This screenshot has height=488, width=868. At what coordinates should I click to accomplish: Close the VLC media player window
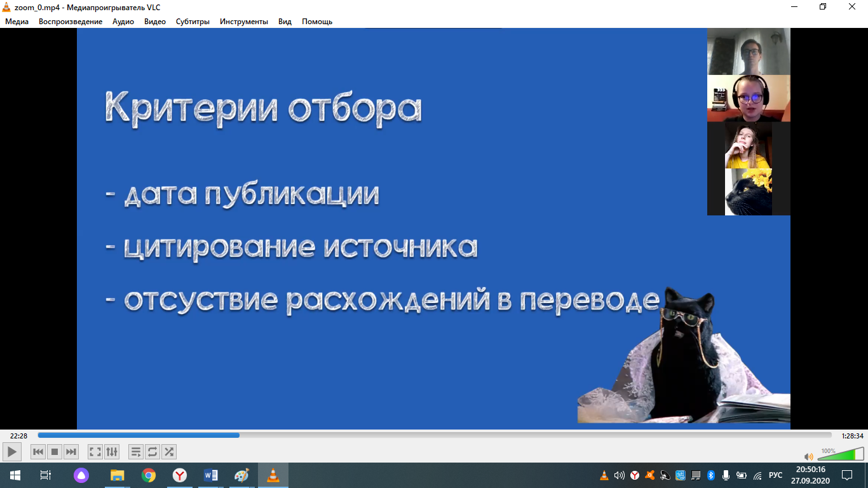click(x=853, y=6)
